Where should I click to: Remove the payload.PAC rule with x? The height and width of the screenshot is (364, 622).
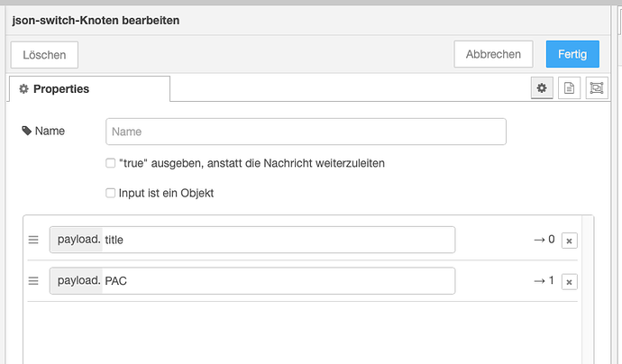[569, 281]
